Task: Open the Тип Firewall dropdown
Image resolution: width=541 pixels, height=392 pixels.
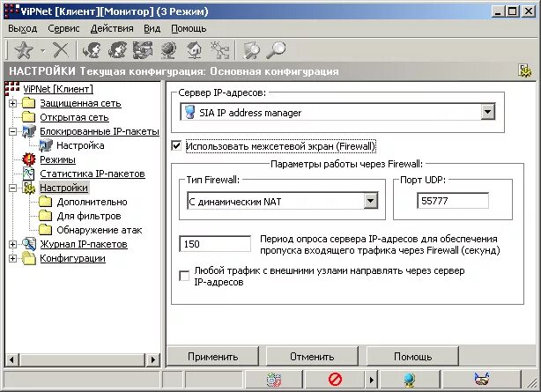Action: [371, 201]
